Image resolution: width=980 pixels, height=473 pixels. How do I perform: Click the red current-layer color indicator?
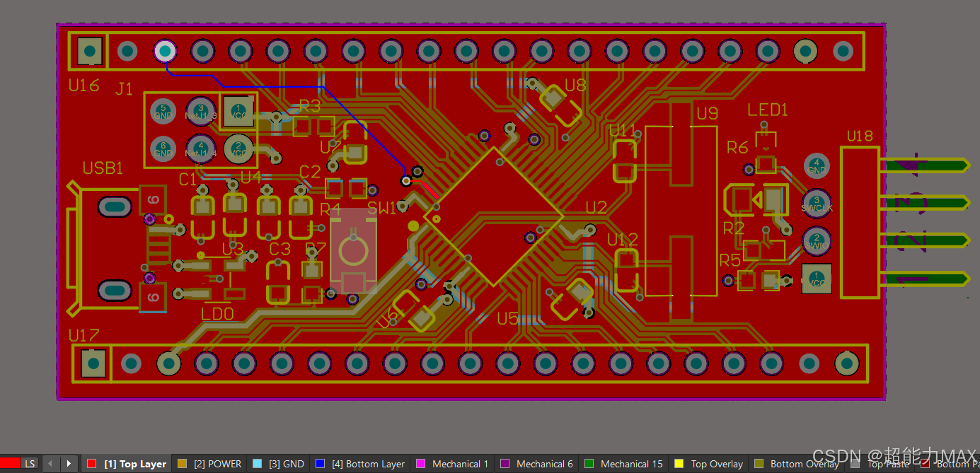(11, 463)
